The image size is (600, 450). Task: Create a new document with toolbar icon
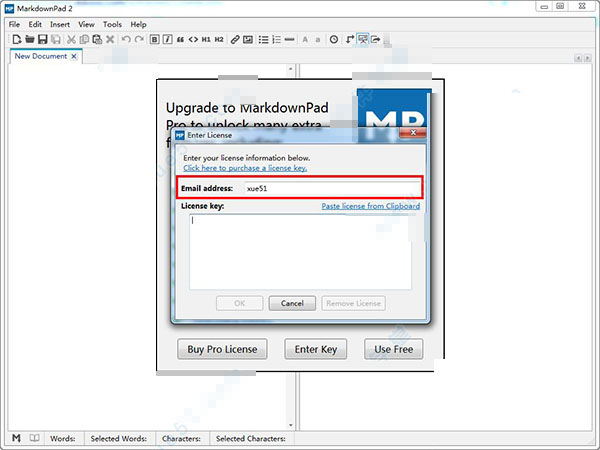[17, 39]
